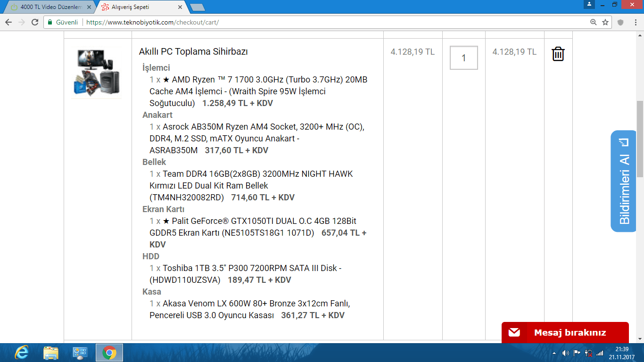Go back to the previous page
The image size is (644, 362).
tap(8, 22)
